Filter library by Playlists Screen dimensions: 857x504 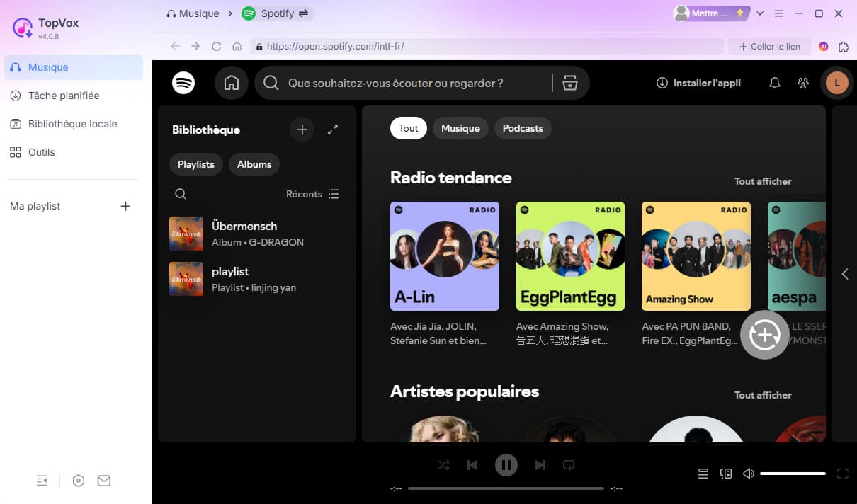point(196,164)
